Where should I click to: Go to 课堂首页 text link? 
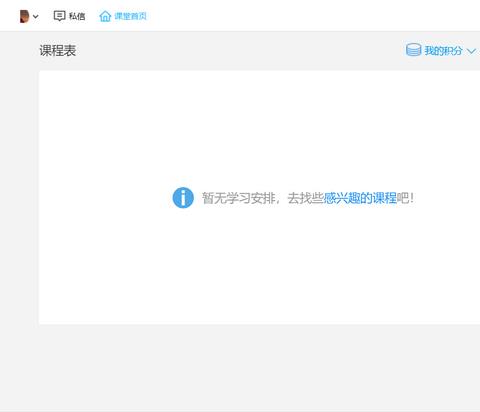130,16
